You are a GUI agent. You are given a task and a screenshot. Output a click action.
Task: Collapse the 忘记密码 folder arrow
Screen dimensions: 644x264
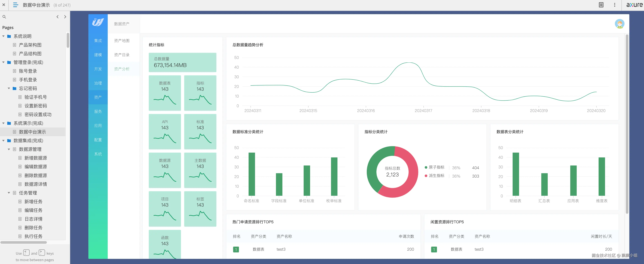tap(9, 88)
